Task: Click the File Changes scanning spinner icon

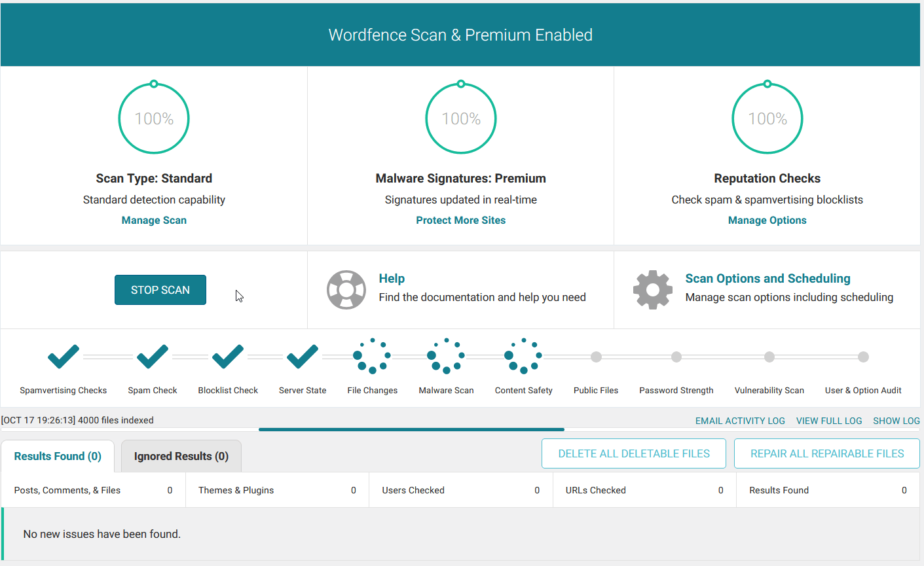Action: coord(372,356)
